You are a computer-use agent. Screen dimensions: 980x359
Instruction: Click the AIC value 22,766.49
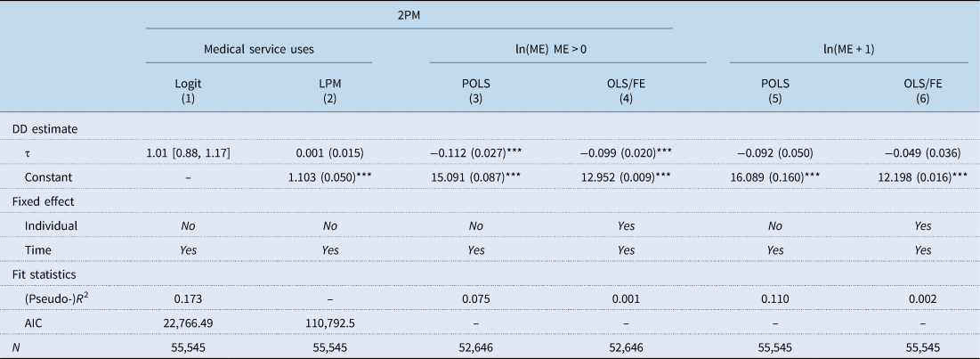click(188, 322)
